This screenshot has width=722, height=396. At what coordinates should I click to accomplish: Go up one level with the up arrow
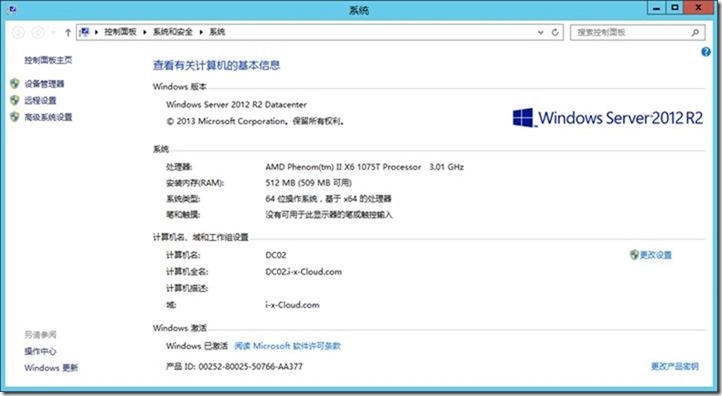pyautogui.click(x=68, y=32)
